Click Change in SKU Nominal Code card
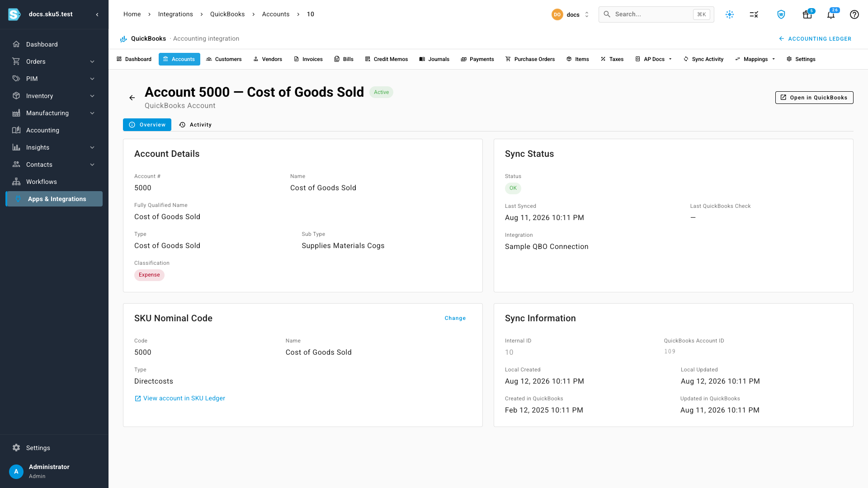This screenshot has width=868, height=488. coord(455,318)
